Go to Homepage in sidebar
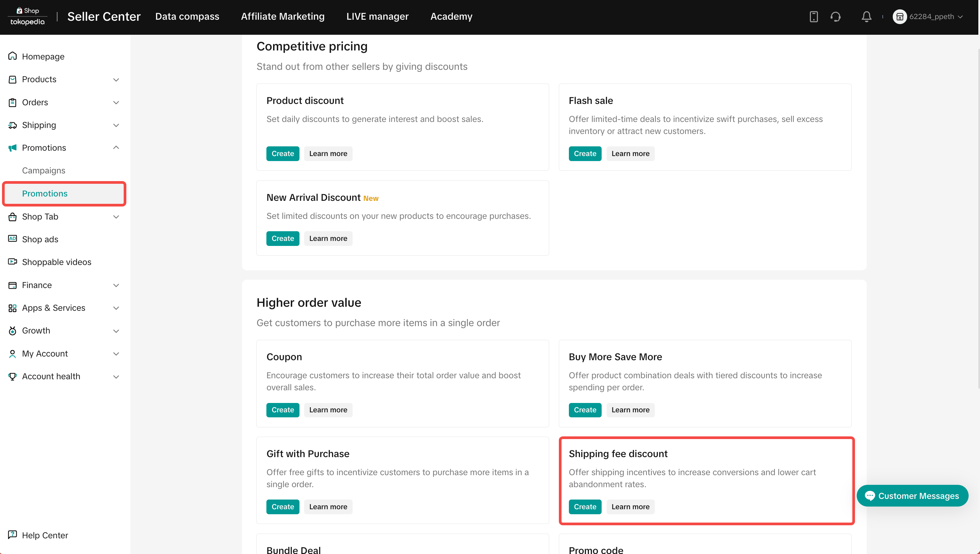 coord(43,56)
